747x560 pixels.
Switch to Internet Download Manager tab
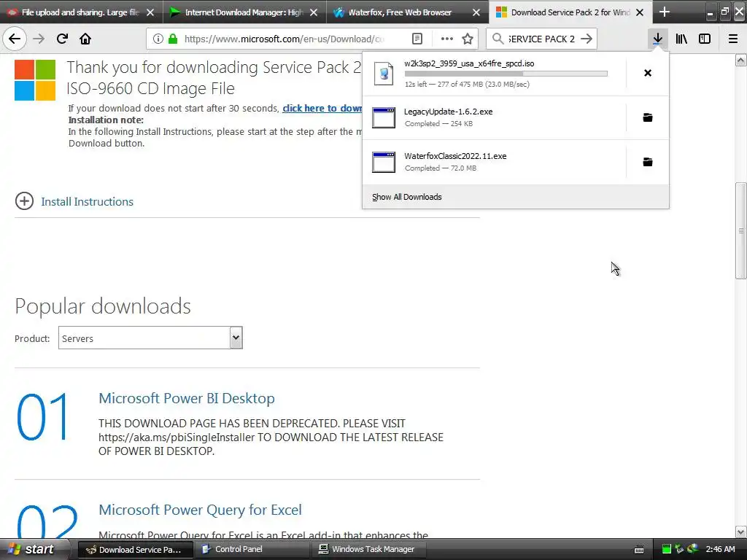tap(244, 12)
